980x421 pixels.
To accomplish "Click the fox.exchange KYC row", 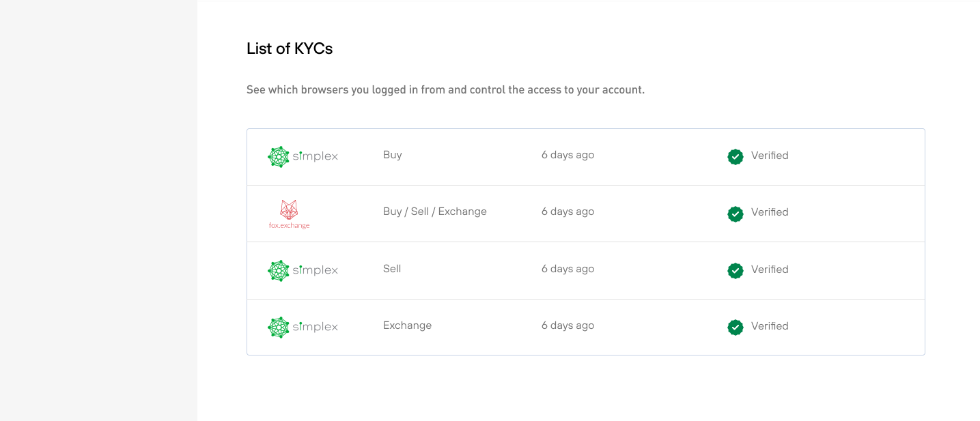I will [x=585, y=213].
